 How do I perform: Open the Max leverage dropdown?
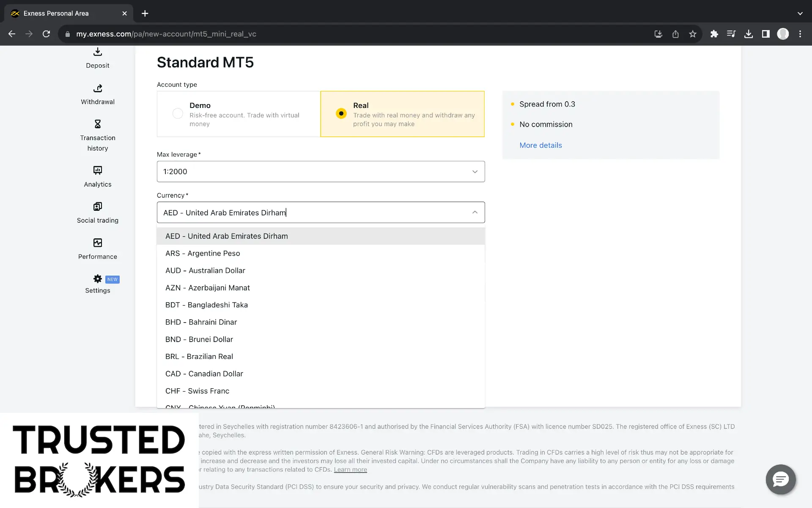coord(321,171)
